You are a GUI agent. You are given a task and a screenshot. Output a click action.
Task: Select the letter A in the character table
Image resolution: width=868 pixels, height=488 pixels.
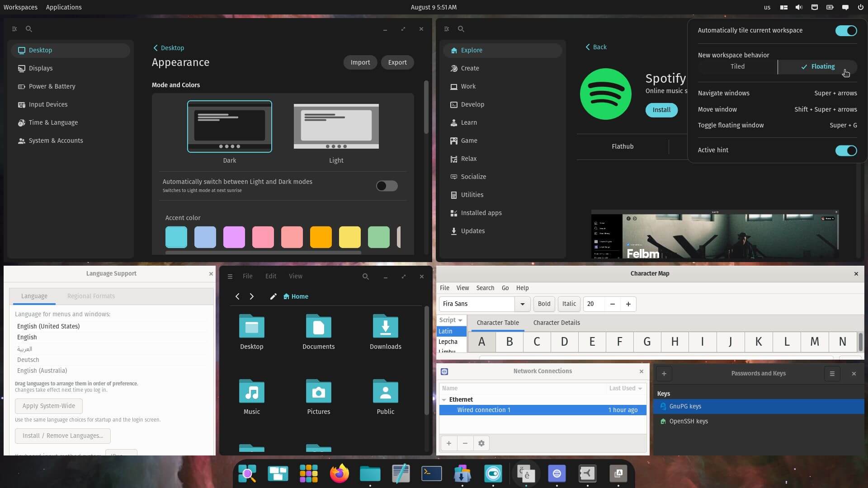(481, 342)
